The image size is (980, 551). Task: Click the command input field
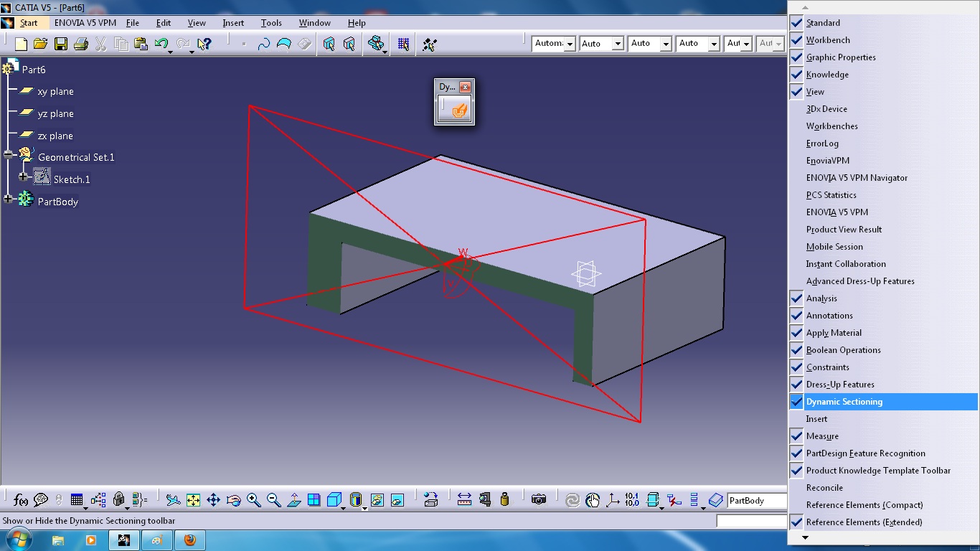[752, 522]
